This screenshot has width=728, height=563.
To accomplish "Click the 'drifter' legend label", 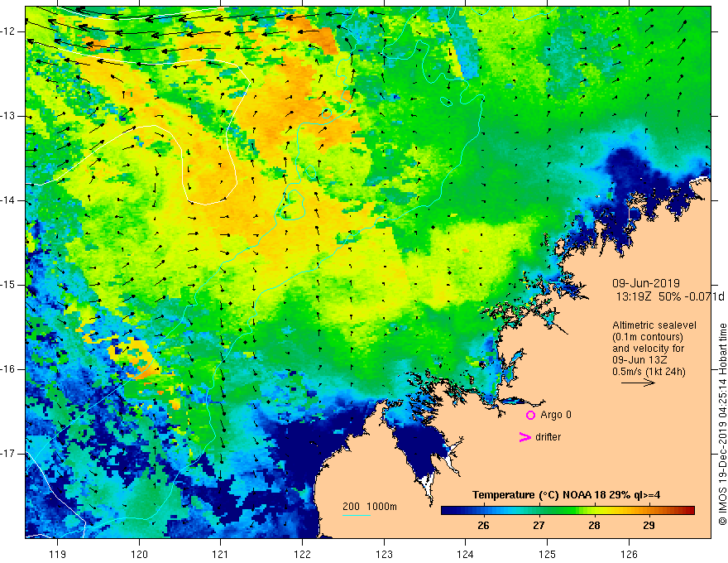I will pos(548,437).
